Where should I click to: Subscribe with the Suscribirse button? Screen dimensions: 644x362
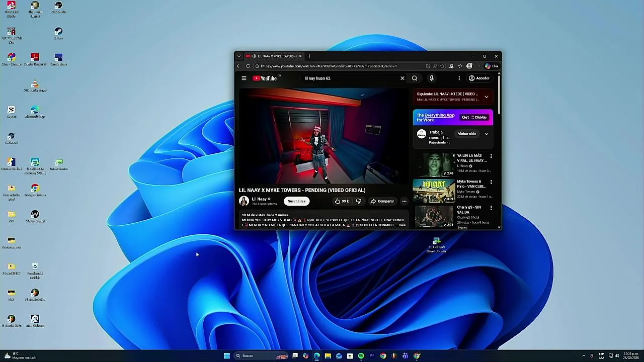[296, 201]
